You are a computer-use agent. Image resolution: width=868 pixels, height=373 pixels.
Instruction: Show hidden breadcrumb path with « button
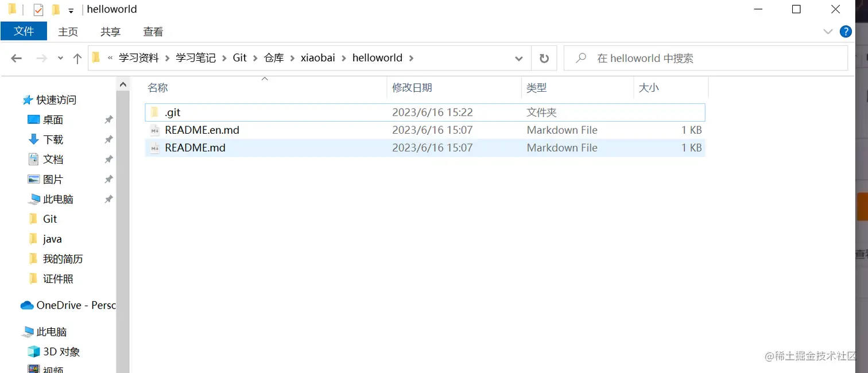[x=110, y=58]
